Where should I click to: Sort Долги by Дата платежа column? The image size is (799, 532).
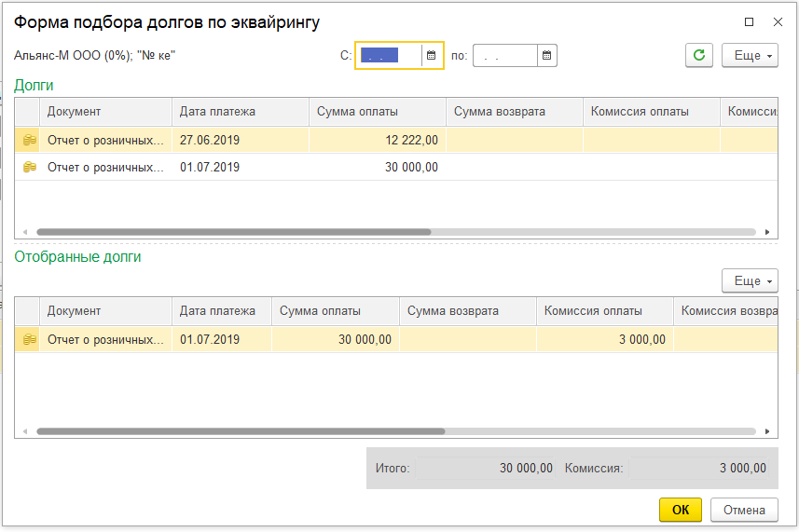[240, 112]
